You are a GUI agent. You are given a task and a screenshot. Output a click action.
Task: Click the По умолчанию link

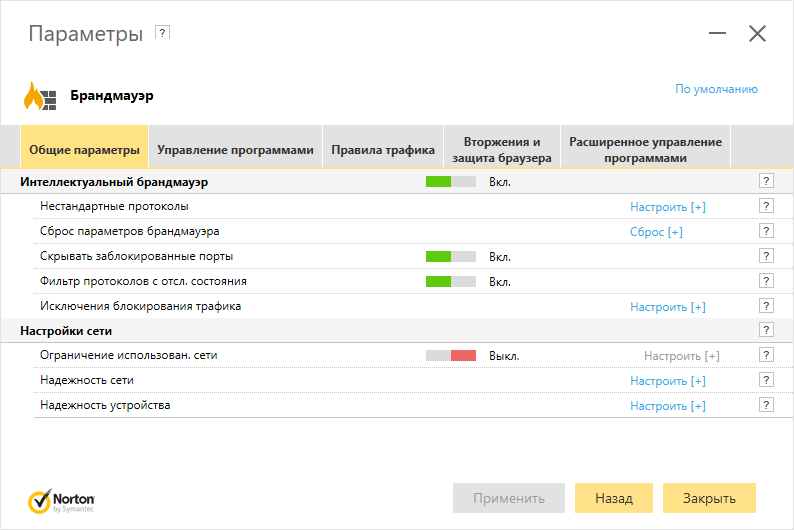click(716, 89)
